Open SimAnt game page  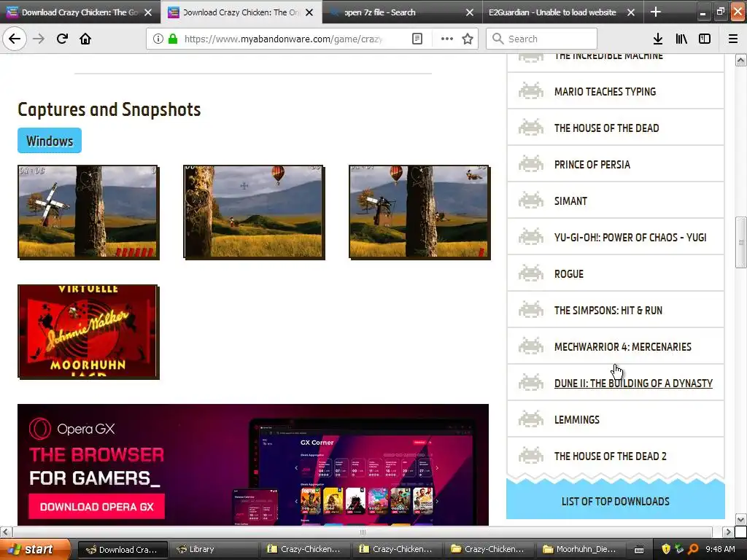click(x=570, y=201)
